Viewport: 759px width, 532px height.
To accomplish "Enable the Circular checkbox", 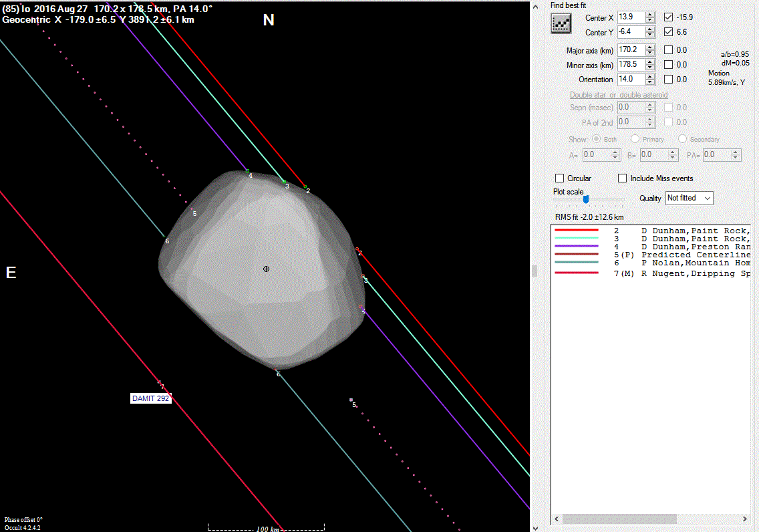I will (x=560, y=178).
